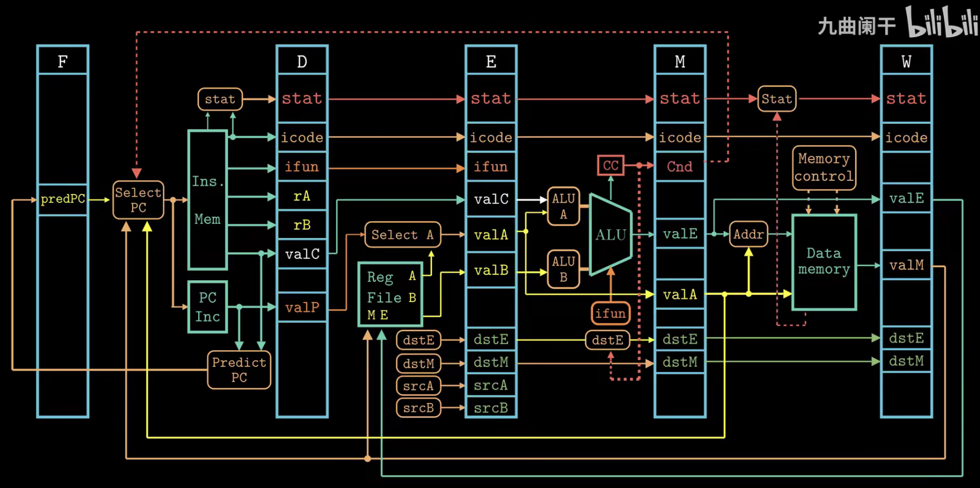Click the M stage register header
Viewport: 980px width, 488px height.
(680, 60)
